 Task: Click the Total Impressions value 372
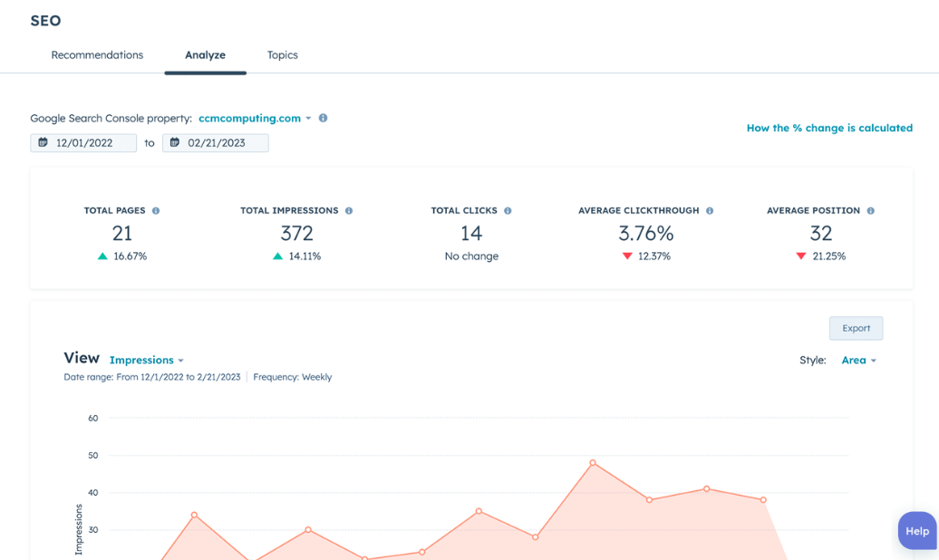(297, 233)
